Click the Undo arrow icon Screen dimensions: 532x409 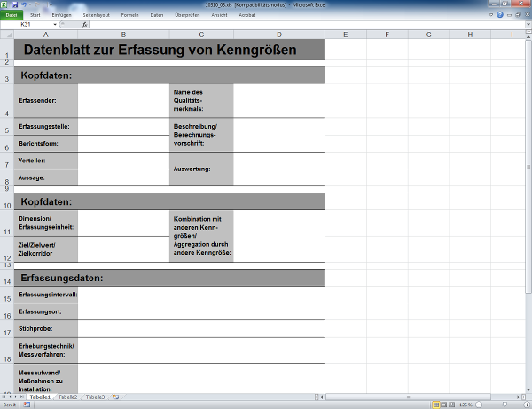(24, 4)
